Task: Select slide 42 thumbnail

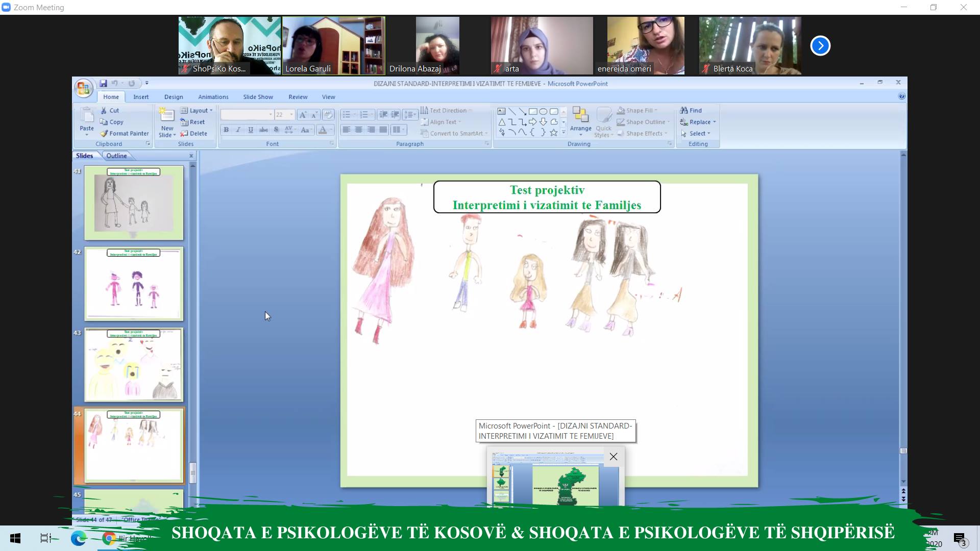Action: click(134, 284)
